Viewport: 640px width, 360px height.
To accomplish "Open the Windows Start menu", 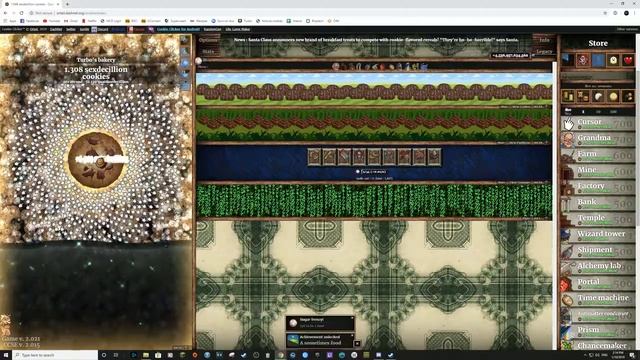I will tap(6, 355).
